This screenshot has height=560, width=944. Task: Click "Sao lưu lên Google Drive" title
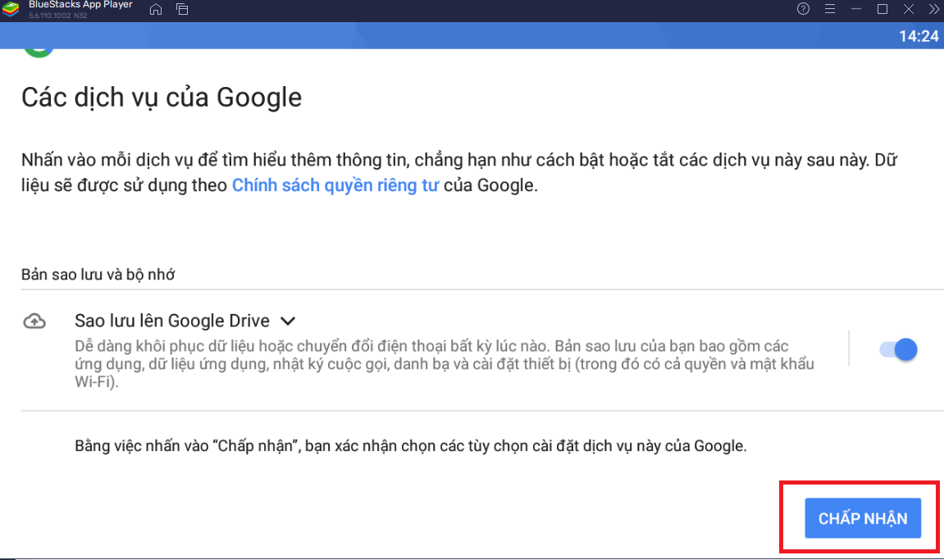[x=173, y=321]
